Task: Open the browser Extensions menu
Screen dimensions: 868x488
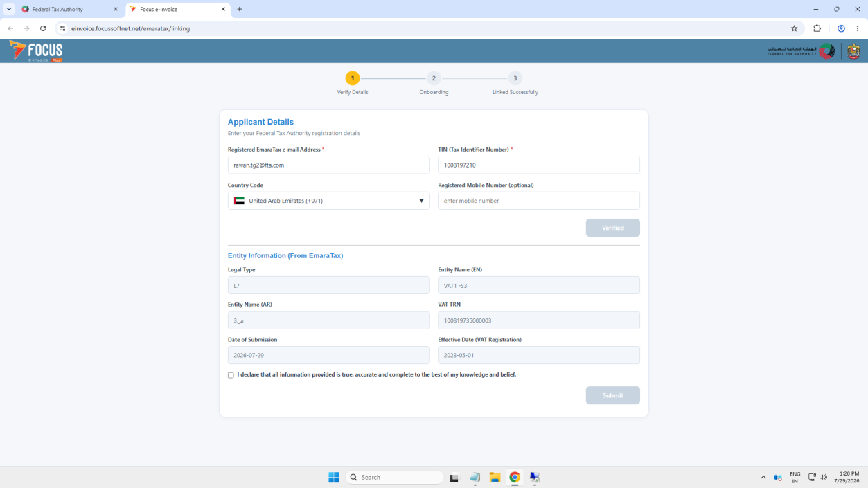Action: pyautogui.click(x=817, y=28)
